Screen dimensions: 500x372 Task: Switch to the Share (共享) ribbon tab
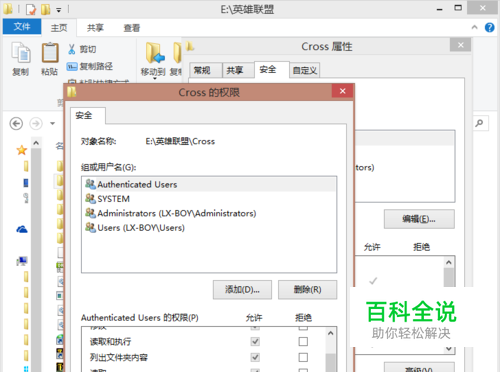pyautogui.click(x=95, y=28)
